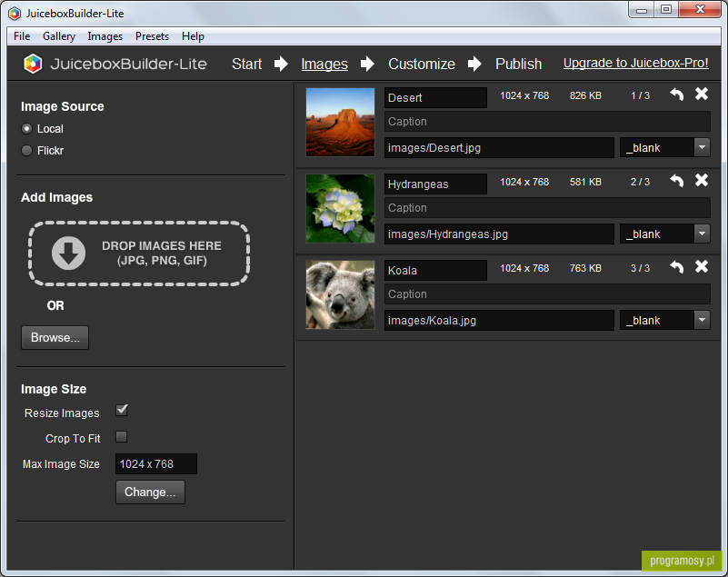Screen dimensions: 728x577
Task: Uncheck the Resize Images checkbox
Action: (x=122, y=411)
